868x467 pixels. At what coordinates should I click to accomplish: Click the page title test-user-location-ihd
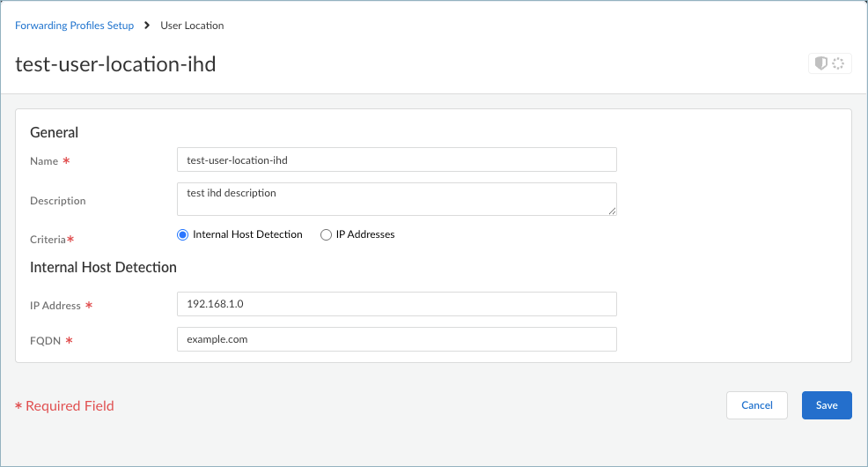(115, 64)
